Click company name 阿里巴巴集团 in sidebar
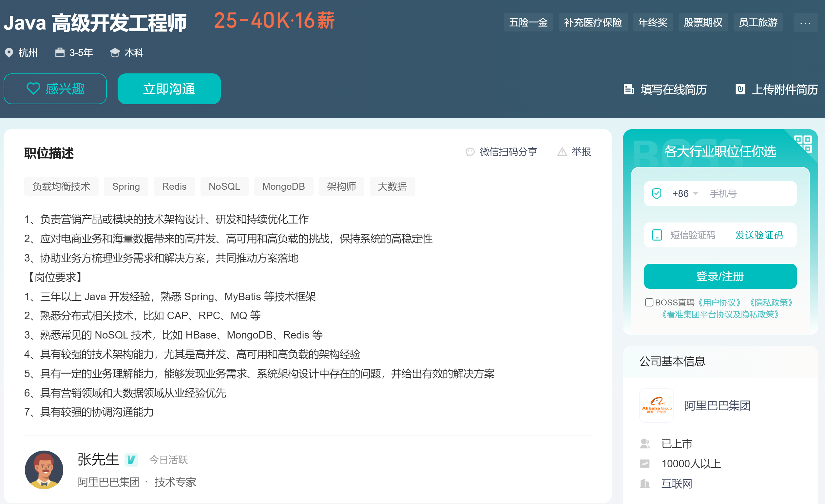Image resolution: width=825 pixels, height=504 pixels. pyautogui.click(x=718, y=406)
